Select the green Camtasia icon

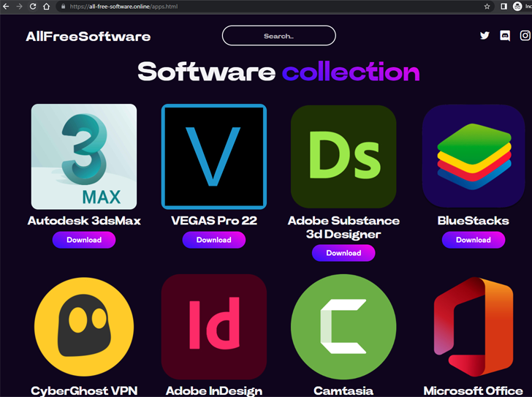tap(343, 327)
